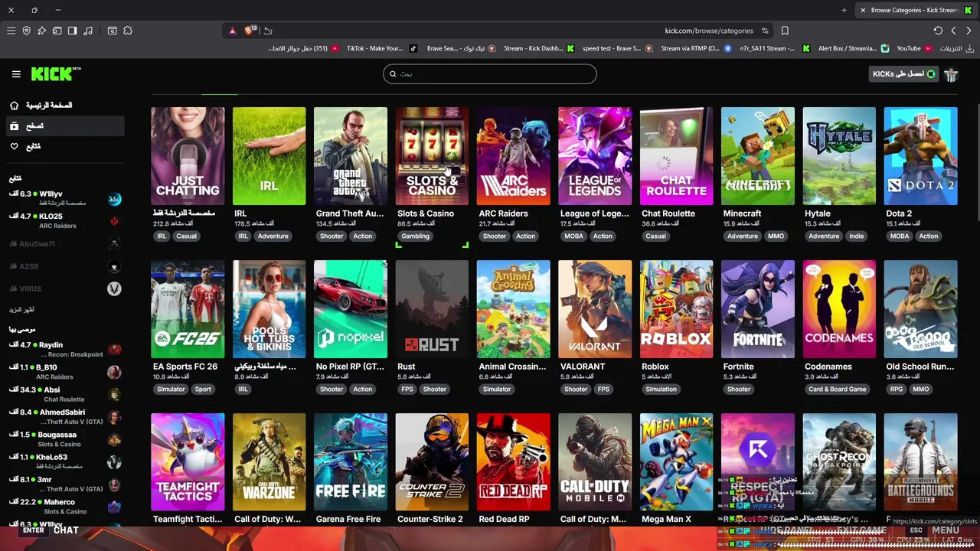
Task: Open Grand Theft Auto V category cover
Action: (351, 156)
